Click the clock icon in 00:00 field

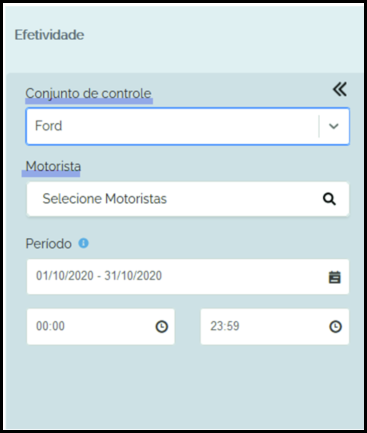click(162, 326)
